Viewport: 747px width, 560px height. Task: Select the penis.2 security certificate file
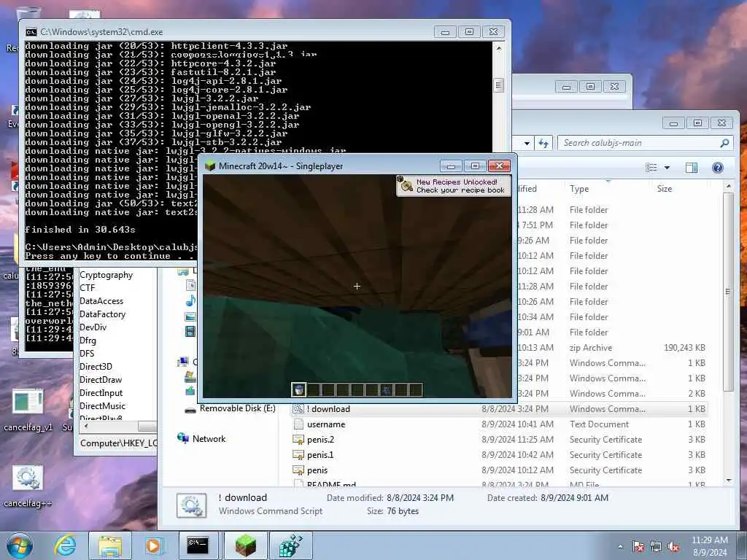pos(499,440)
